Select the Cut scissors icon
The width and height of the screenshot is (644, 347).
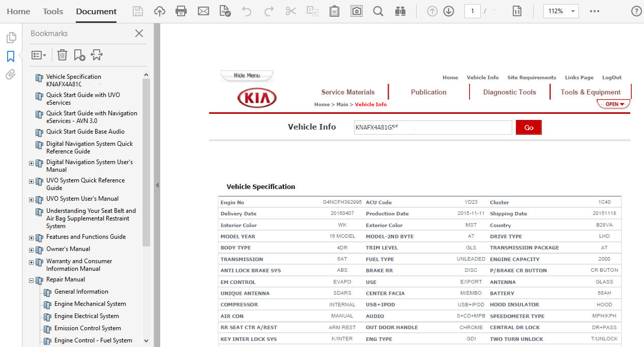click(x=290, y=10)
